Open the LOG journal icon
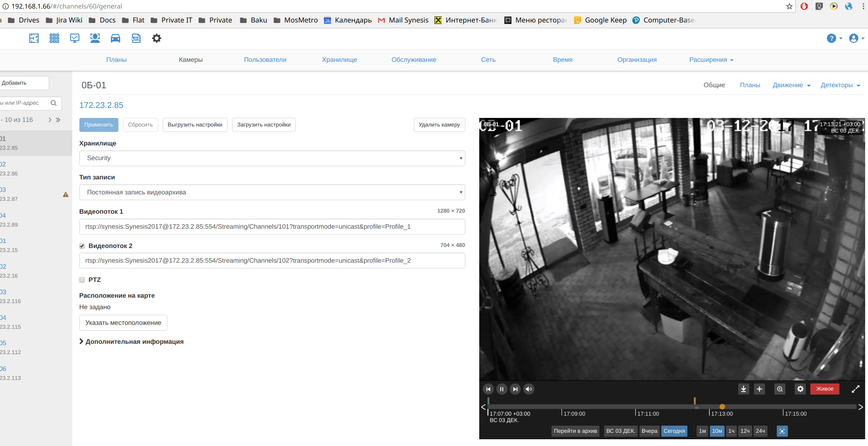Screen dimensions: 868x446 (x=136, y=38)
